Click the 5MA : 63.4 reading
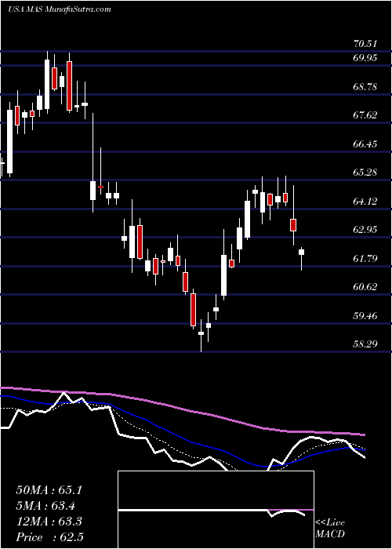The width and height of the screenshot is (392, 549). [x=46, y=506]
